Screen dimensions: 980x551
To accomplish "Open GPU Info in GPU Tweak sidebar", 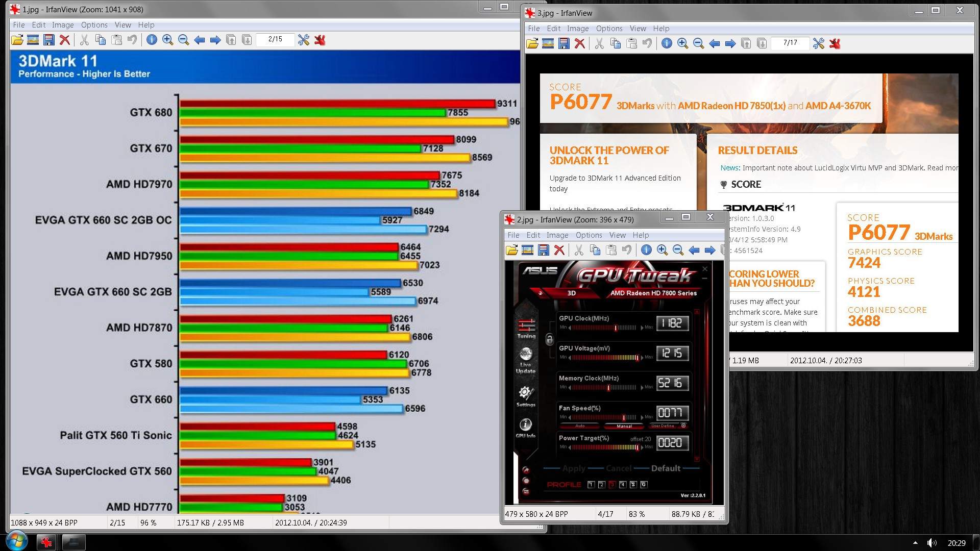I will point(525,428).
